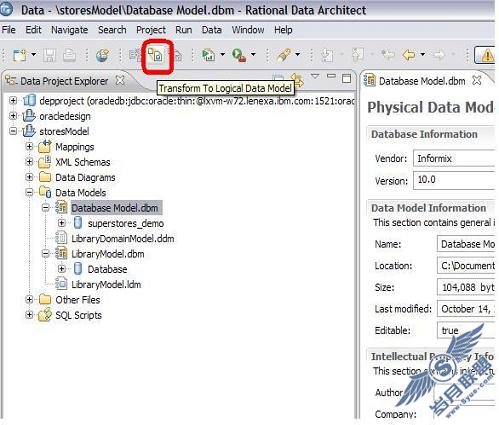Click the Last modified field

point(466,309)
